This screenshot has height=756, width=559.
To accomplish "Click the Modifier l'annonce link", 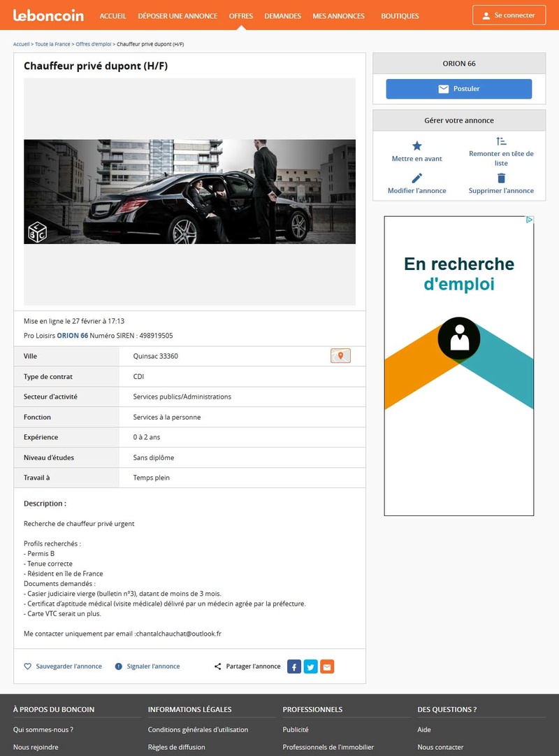I will coord(417,190).
